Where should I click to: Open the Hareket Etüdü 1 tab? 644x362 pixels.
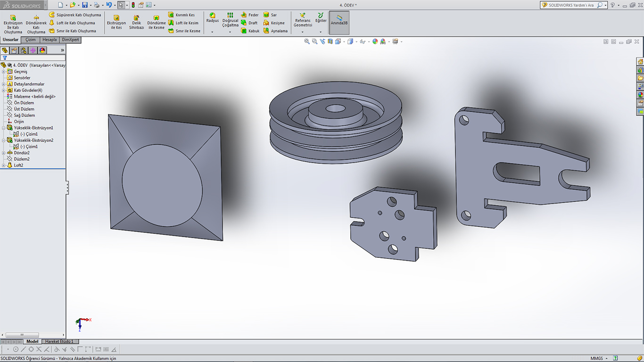pyautogui.click(x=60, y=341)
